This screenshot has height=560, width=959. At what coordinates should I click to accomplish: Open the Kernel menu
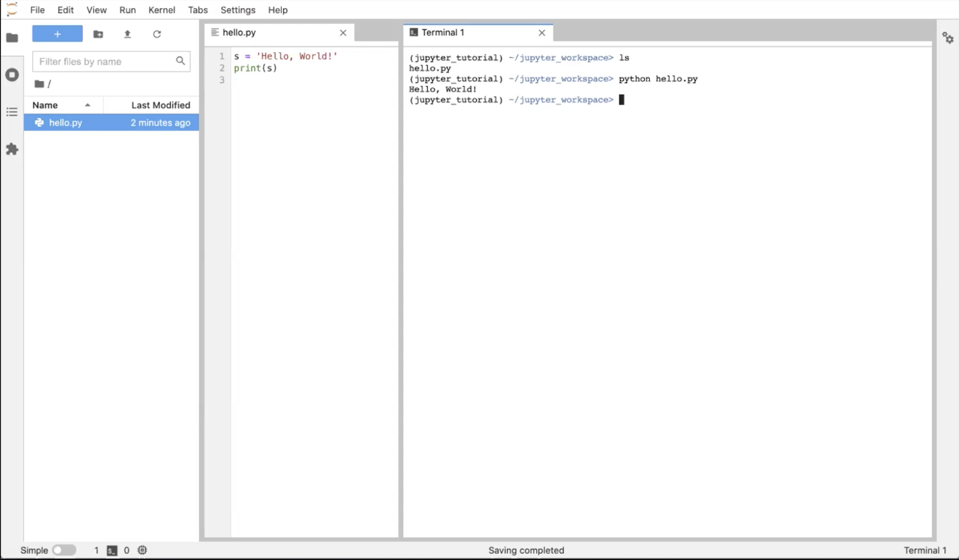pyautogui.click(x=161, y=10)
